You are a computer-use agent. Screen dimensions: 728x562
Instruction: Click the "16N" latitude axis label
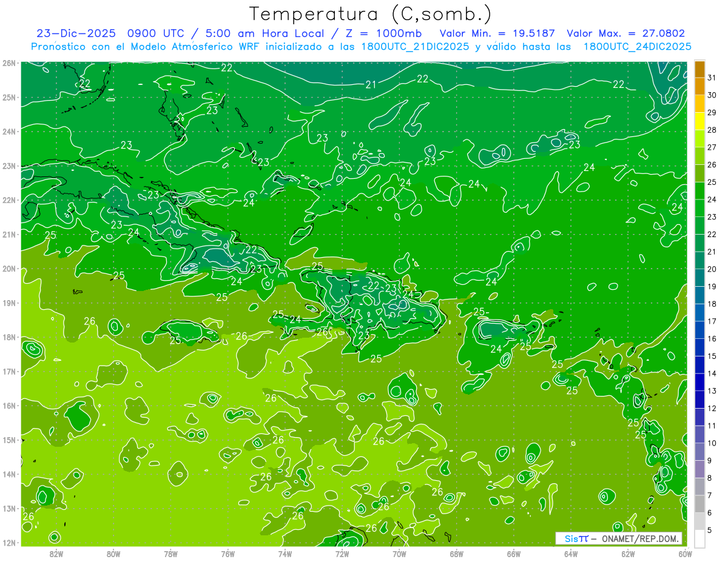pos(8,406)
